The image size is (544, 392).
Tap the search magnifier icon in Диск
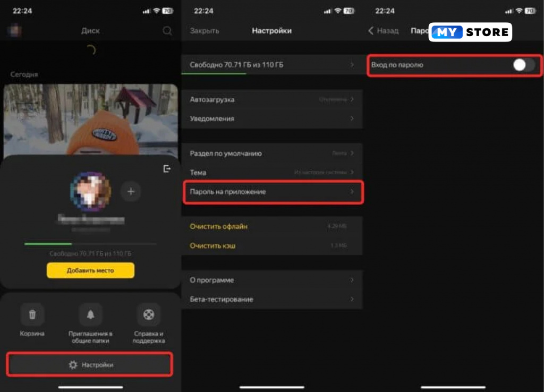tap(167, 31)
